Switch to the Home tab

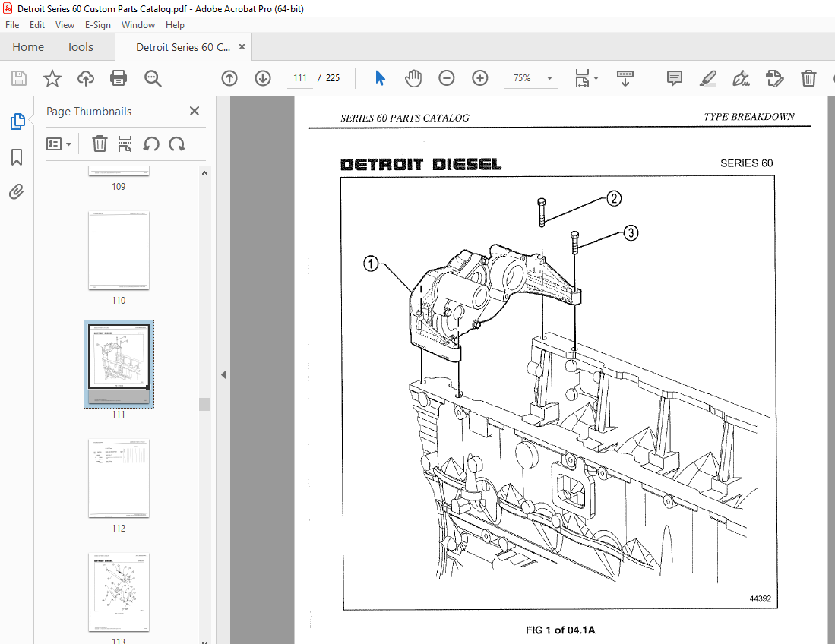click(28, 47)
